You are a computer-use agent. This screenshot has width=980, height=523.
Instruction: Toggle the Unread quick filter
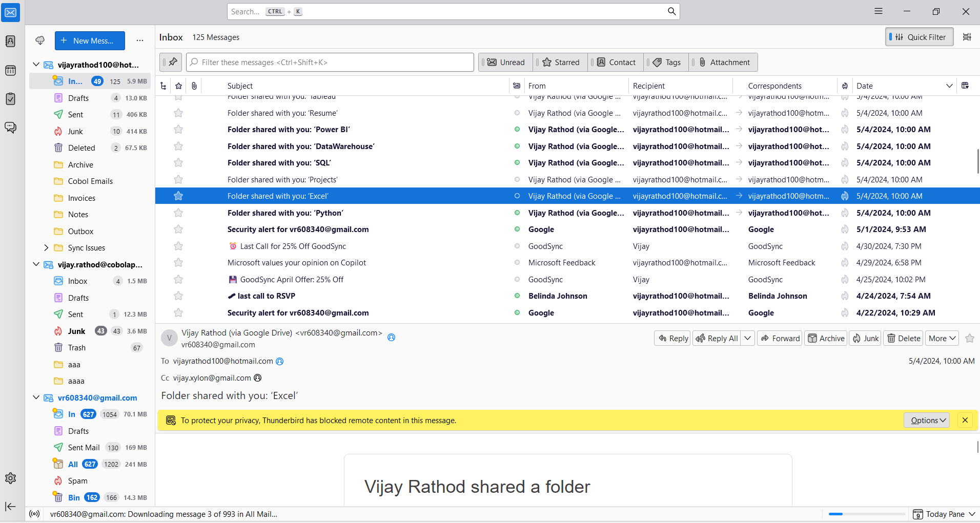pyautogui.click(x=506, y=62)
